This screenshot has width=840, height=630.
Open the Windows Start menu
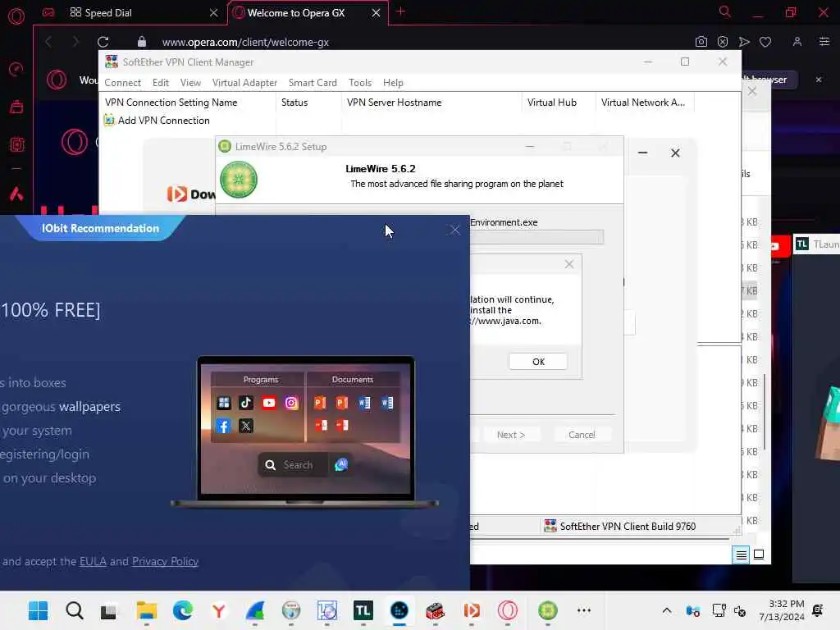[x=38, y=610]
